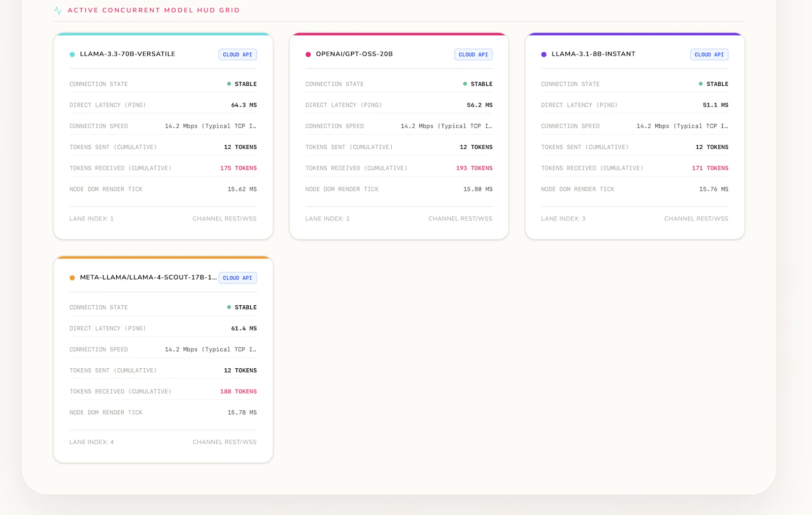This screenshot has height=515, width=812.
Task: Click the Lane Index: 2 label
Action: tap(327, 219)
